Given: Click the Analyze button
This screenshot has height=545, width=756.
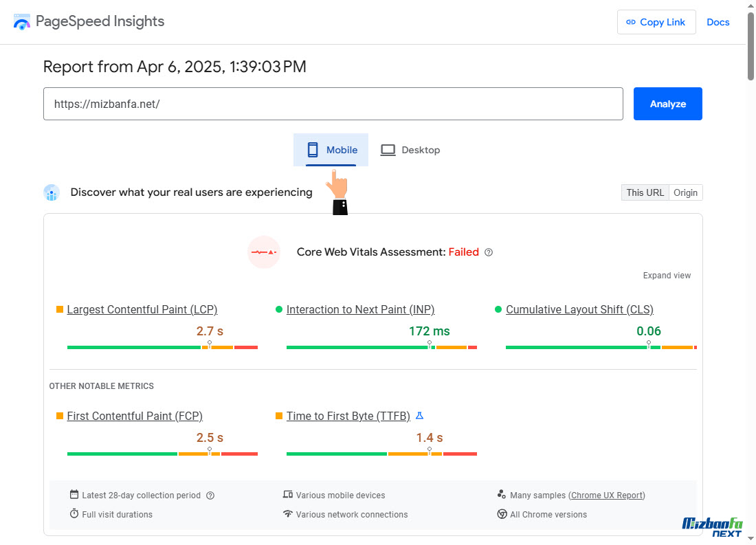Looking at the screenshot, I should [x=668, y=104].
